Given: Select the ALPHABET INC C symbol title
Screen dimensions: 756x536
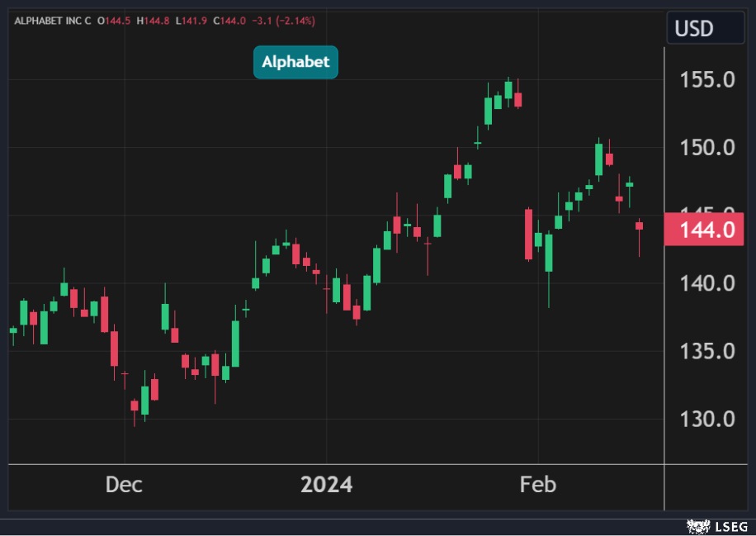Looking at the screenshot, I should coord(53,20).
